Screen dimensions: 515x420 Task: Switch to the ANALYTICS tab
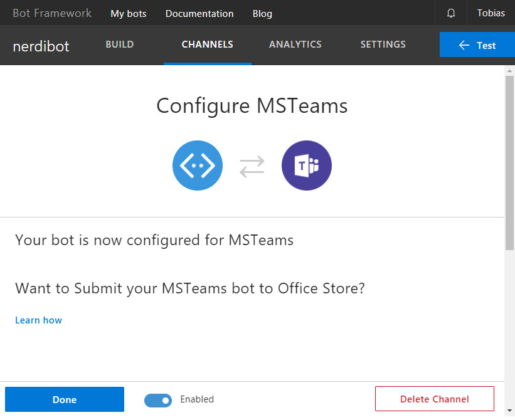295,45
